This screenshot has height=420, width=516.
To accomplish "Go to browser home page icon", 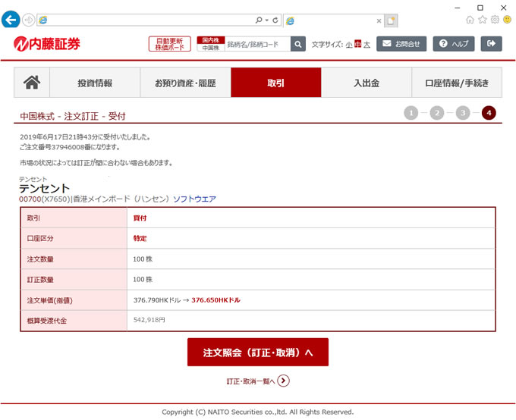I will point(470,20).
